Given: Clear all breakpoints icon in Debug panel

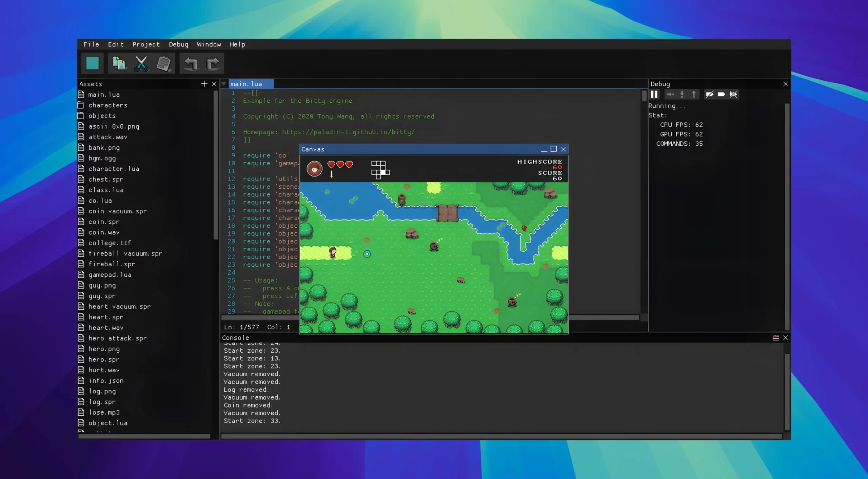Looking at the screenshot, I should pyautogui.click(x=733, y=95).
